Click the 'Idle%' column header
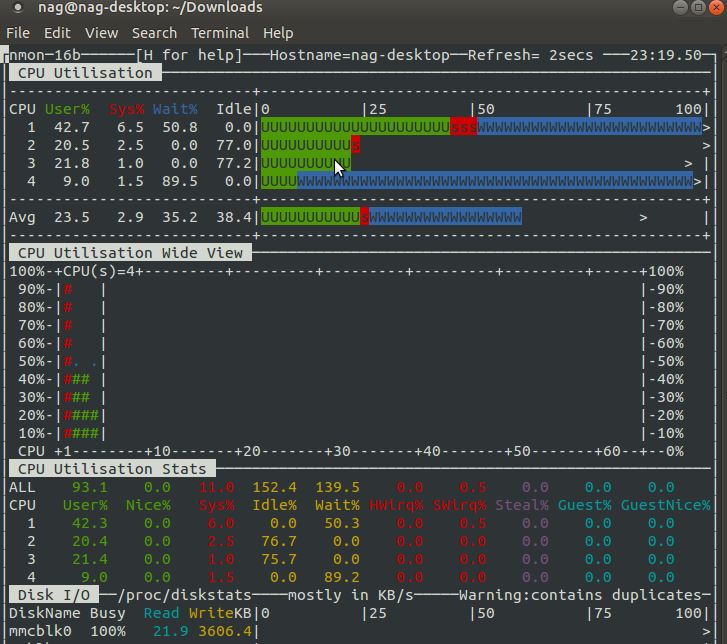Image resolution: width=727 pixels, height=644 pixels. pos(274,505)
